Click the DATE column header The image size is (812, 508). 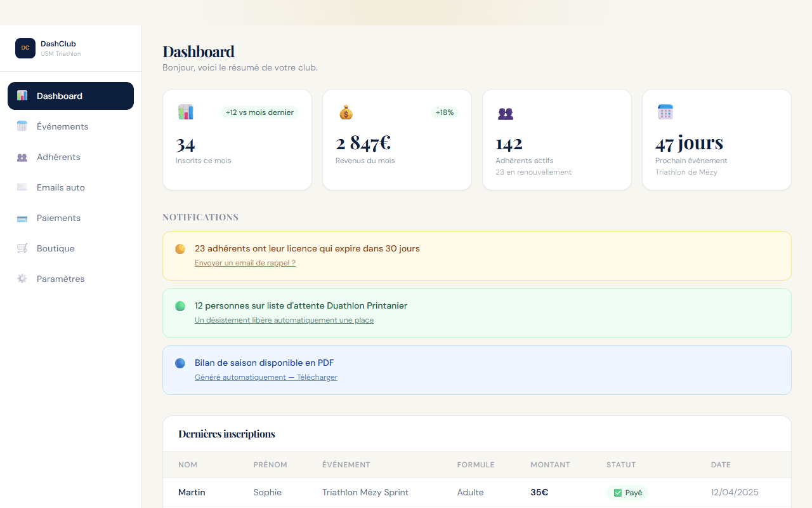pyautogui.click(x=721, y=465)
